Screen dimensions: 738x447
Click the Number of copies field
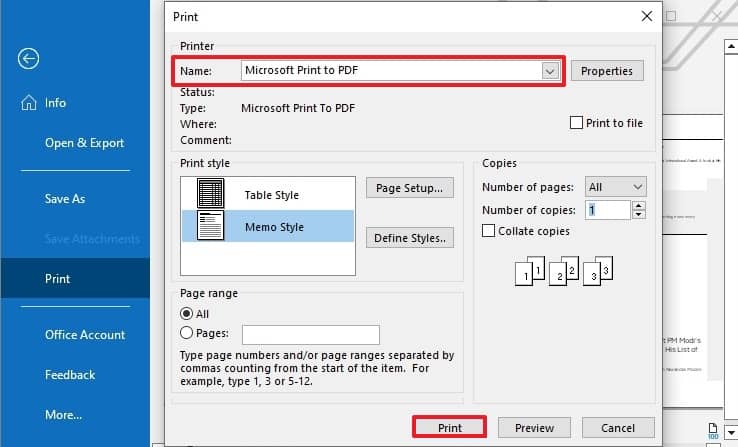click(608, 210)
